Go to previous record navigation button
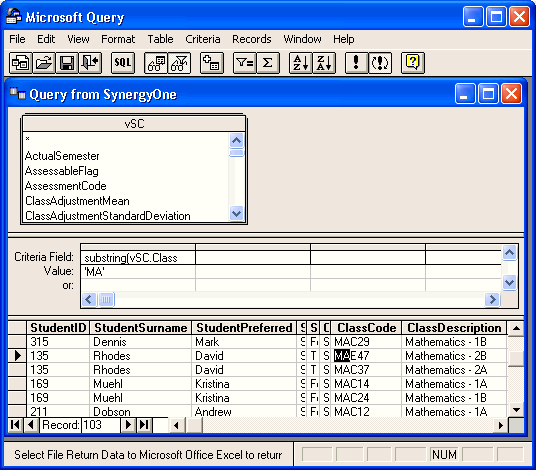 [31, 425]
